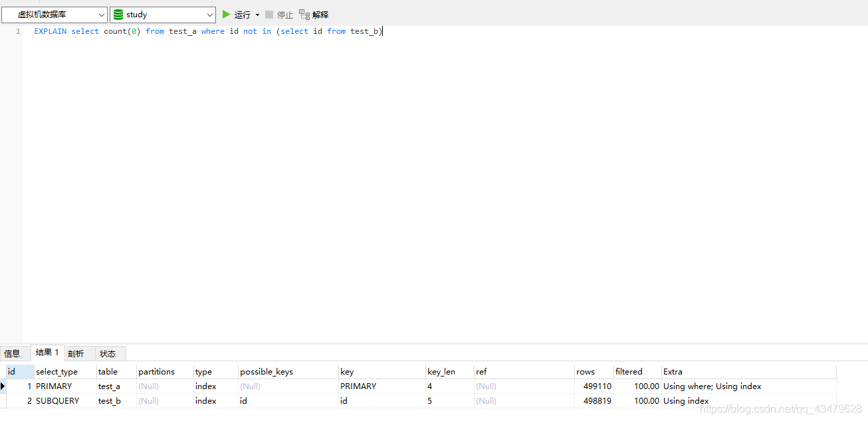The width and height of the screenshot is (868, 421).
Task: Click the EXPLAIN keyword in the query
Action: (x=51, y=31)
